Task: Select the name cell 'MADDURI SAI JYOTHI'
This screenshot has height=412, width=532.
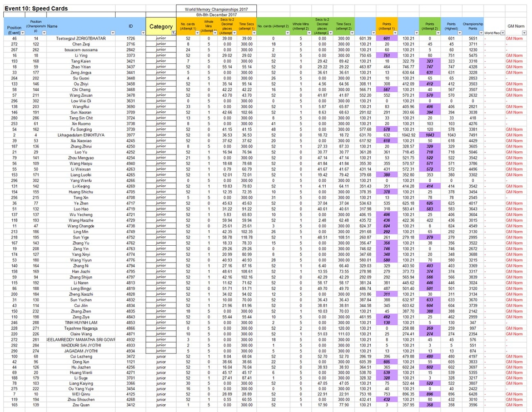Action: click(81, 345)
